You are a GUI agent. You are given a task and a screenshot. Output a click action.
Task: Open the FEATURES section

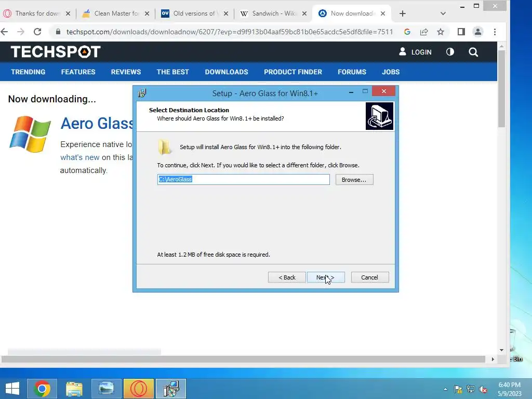(x=78, y=72)
